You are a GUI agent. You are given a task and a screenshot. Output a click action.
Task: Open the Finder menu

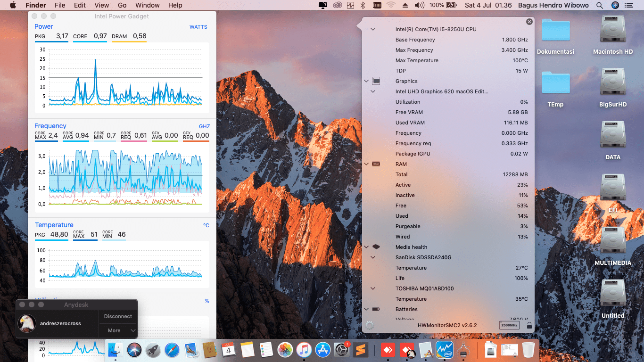[x=36, y=5]
